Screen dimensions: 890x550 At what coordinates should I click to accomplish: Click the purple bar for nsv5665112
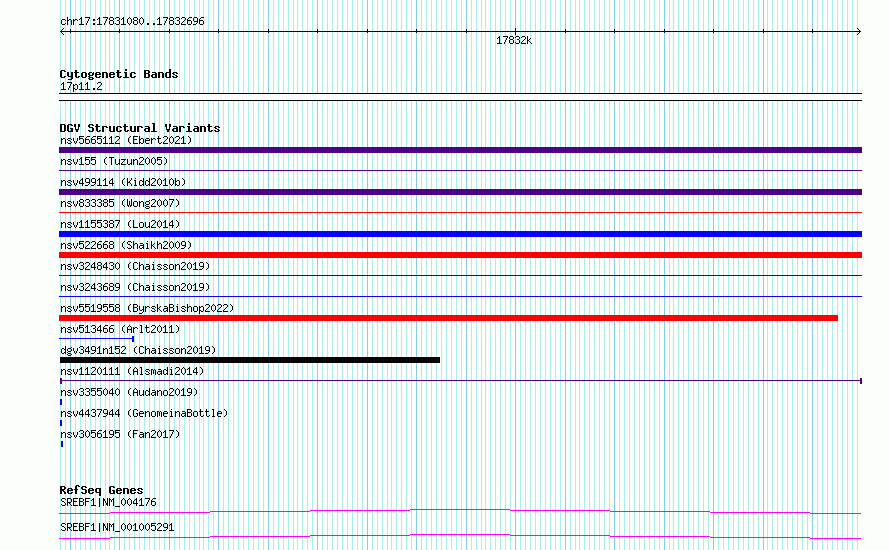(x=460, y=150)
